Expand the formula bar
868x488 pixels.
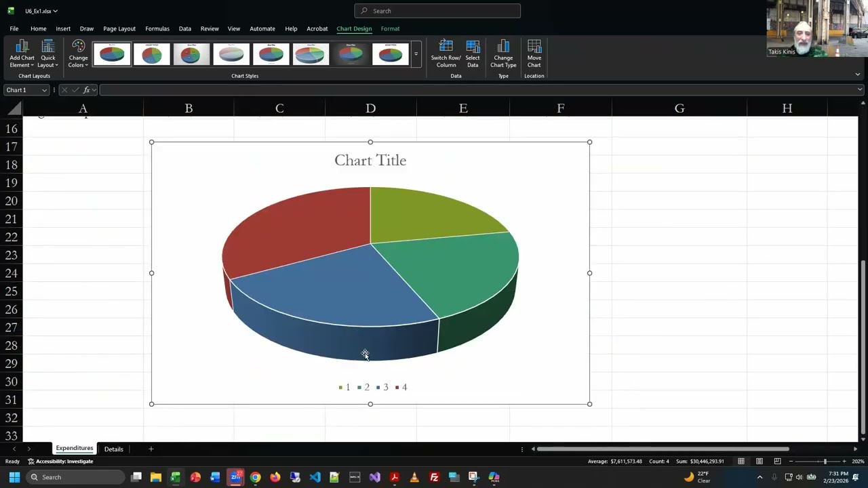pos(860,89)
